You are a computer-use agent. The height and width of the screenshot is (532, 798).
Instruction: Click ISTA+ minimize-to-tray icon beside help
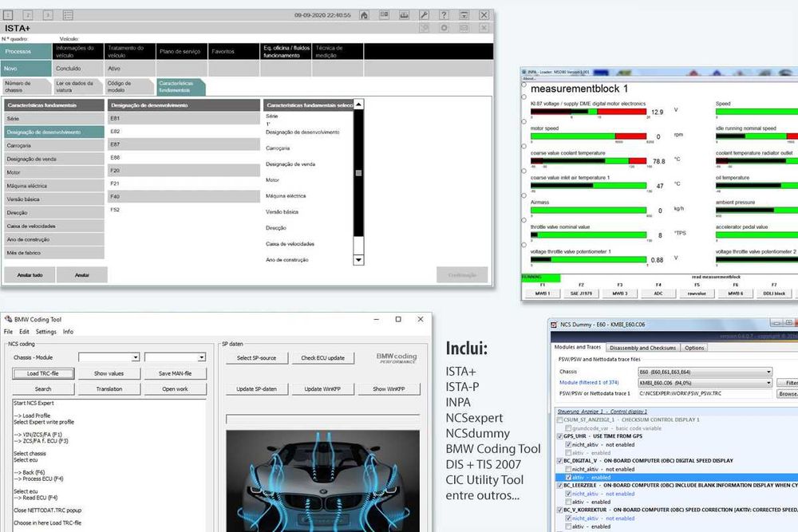[x=464, y=15]
